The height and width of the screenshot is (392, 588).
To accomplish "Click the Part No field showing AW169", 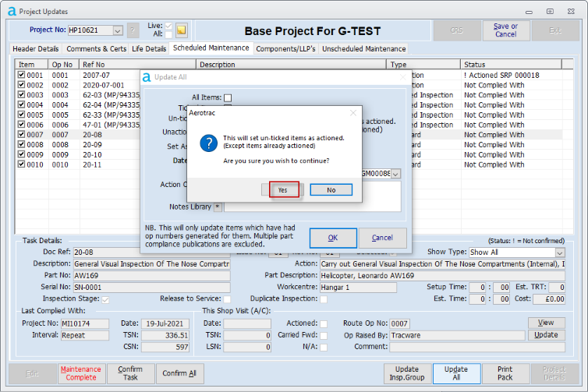I will [x=151, y=276].
